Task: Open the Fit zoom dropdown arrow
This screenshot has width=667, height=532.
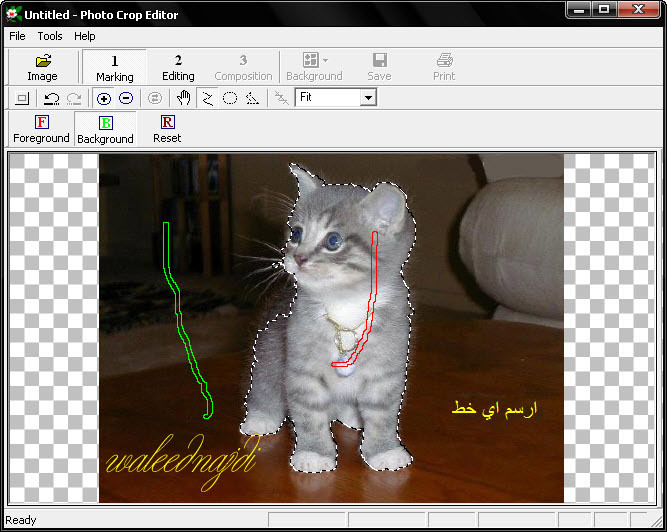Action: tap(368, 98)
